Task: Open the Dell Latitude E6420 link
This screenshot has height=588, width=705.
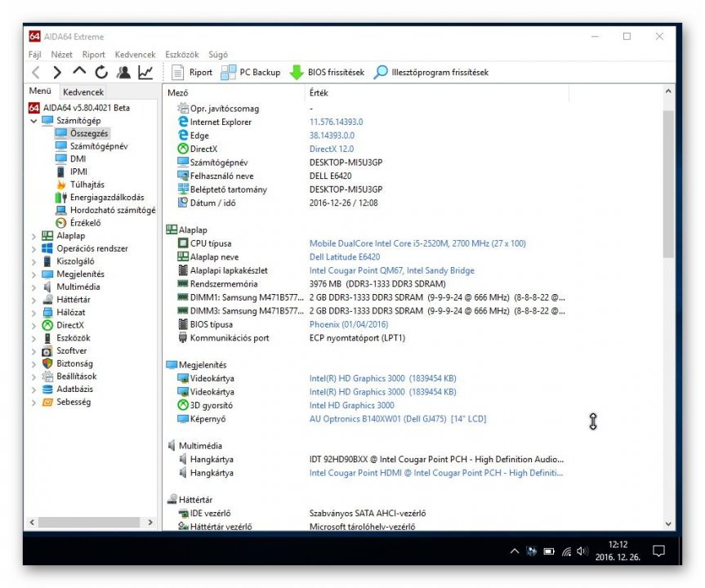Action: [x=345, y=256]
